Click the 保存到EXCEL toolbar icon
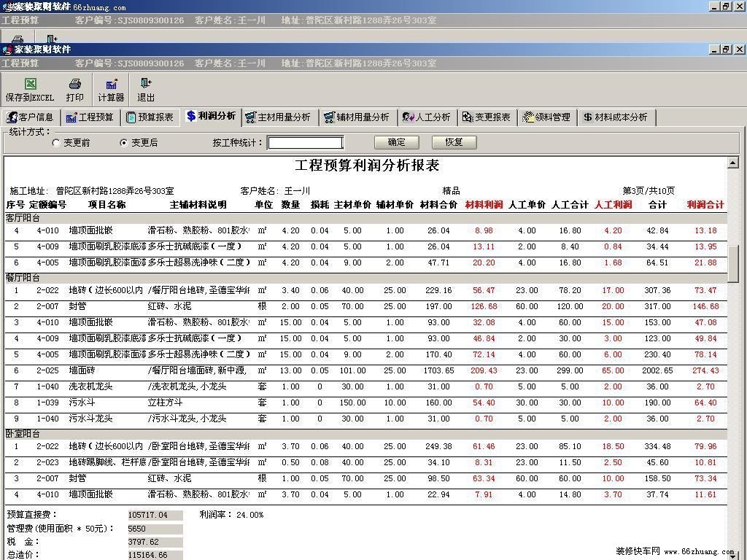 [x=30, y=90]
